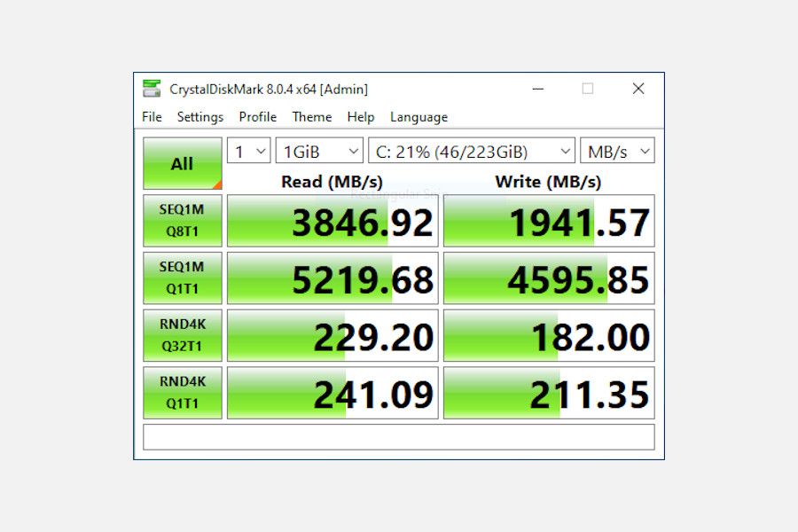This screenshot has width=798, height=532.
Task: Click the SEQ1M Q1T1 write result value
Action: coord(548,278)
